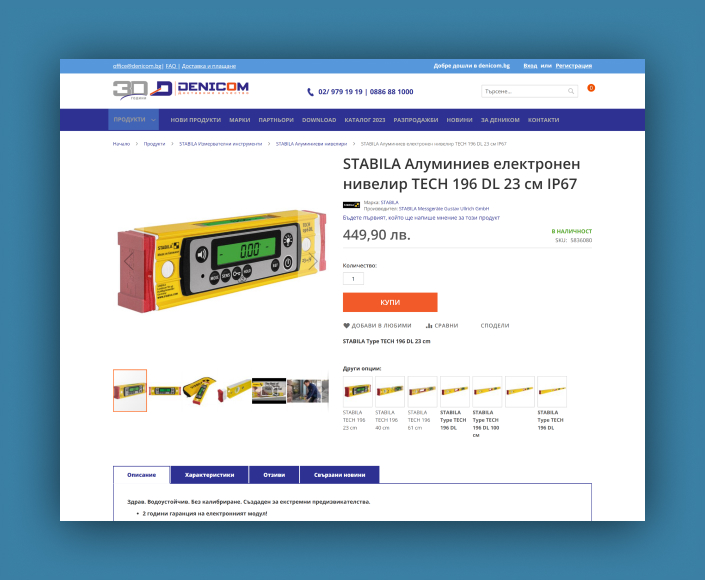Click the Вход login link
This screenshot has height=580, width=705.
click(x=530, y=66)
